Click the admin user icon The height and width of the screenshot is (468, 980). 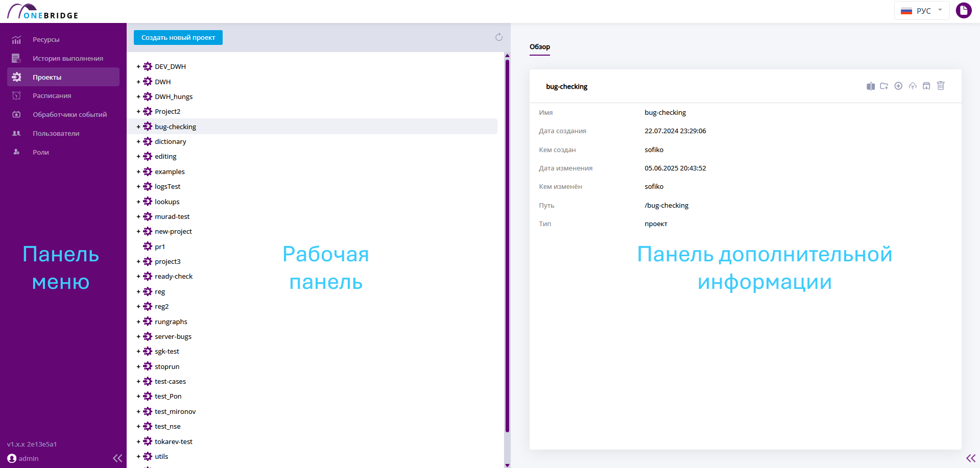12,458
